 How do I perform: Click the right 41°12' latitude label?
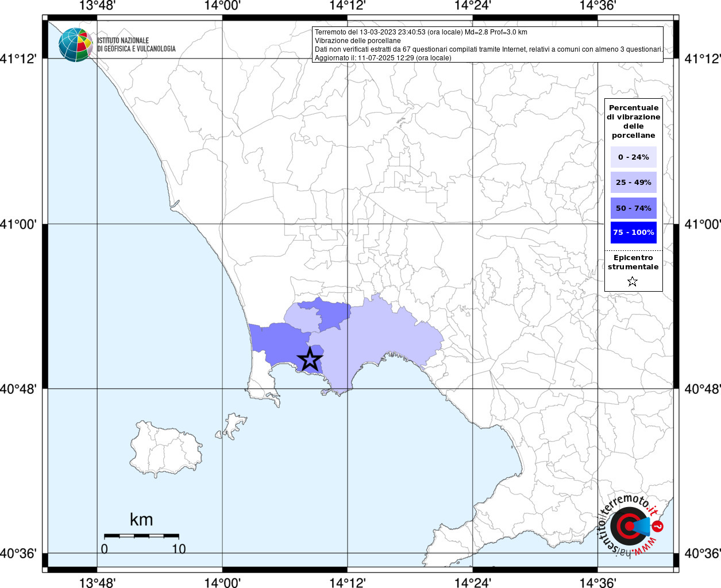click(702, 59)
